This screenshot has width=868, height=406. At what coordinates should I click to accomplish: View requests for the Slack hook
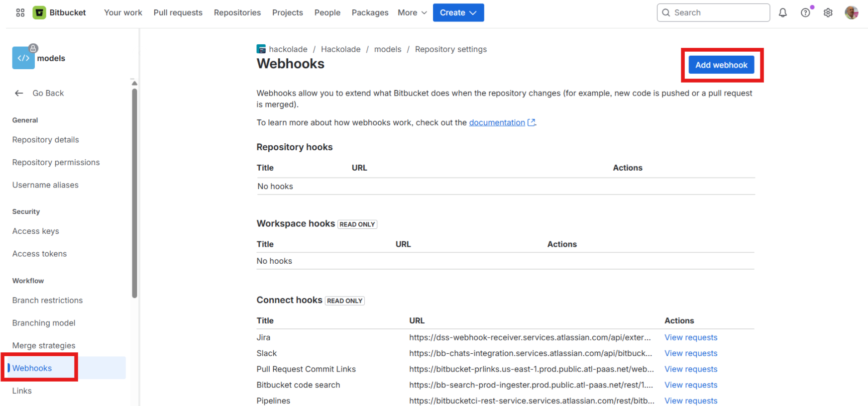[x=691, y=353]
